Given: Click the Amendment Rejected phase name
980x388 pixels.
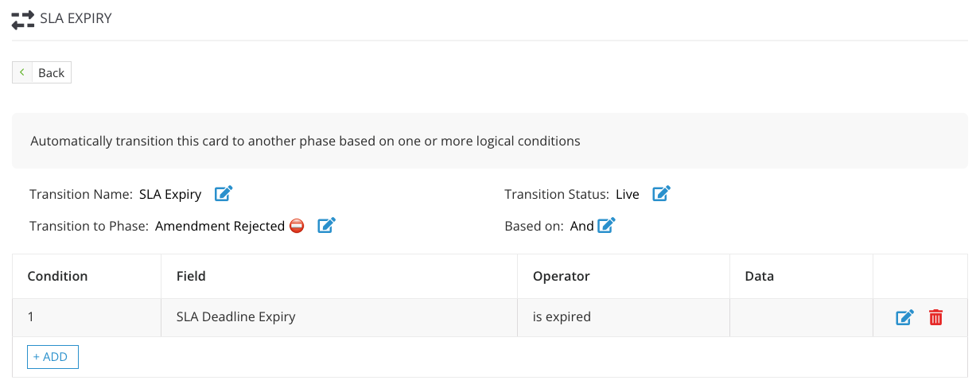Looking at the screenshot, I should (220, 226).
